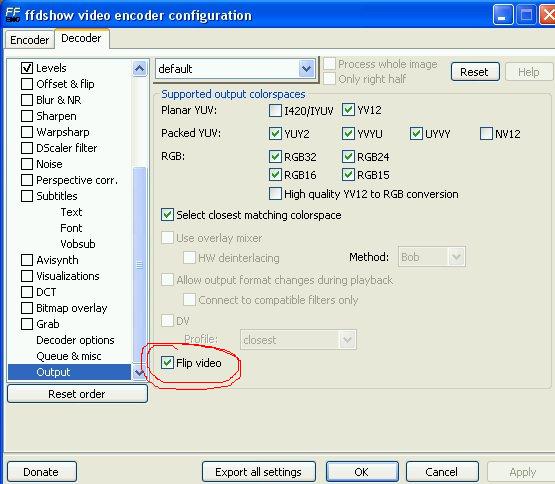
Task: Uncheck the Flip video checkbox
Action: click(167, 363)
